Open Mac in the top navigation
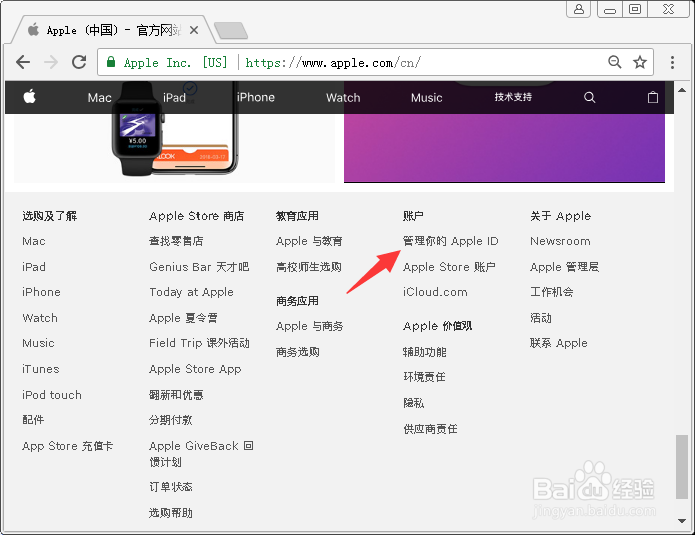 pos(99,98)
